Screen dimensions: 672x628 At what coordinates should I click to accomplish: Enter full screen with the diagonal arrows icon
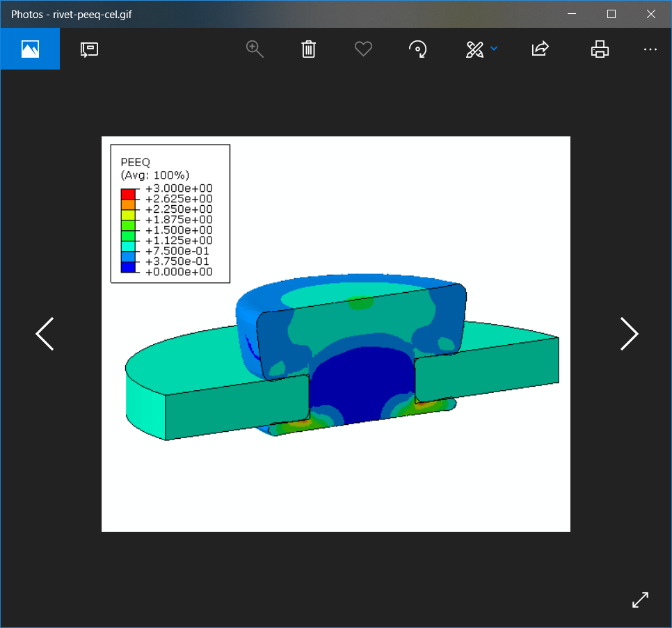[x=640, y=599]
